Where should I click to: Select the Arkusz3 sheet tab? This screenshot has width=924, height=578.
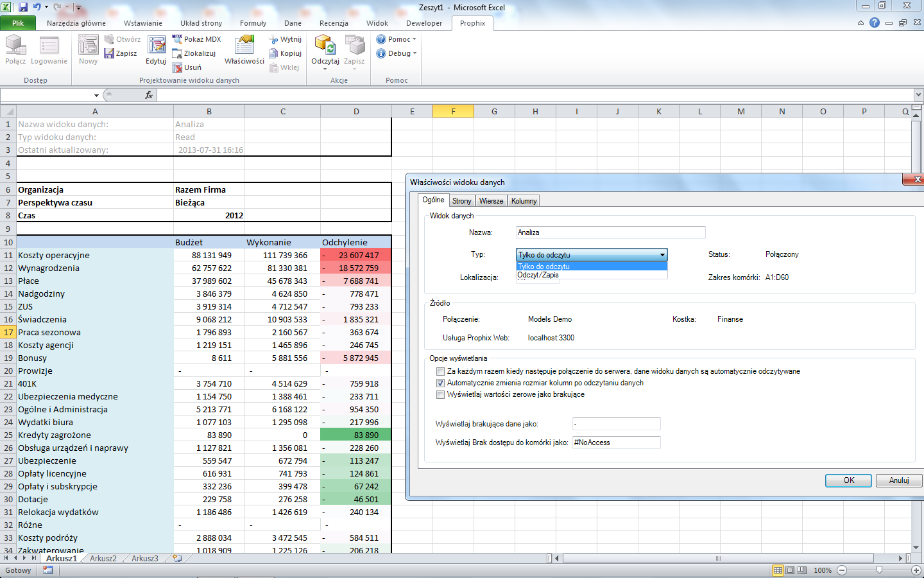(144, 559)
